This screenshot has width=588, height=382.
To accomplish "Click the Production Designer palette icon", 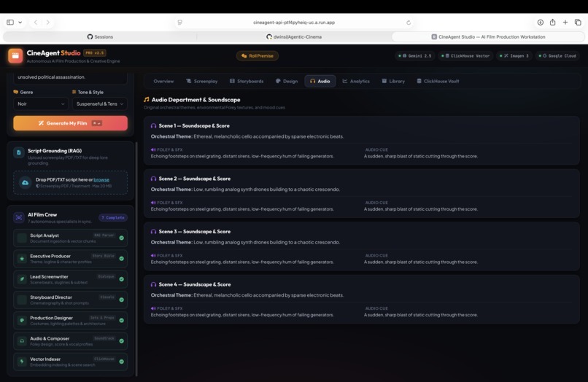I will tap(22, 321).
